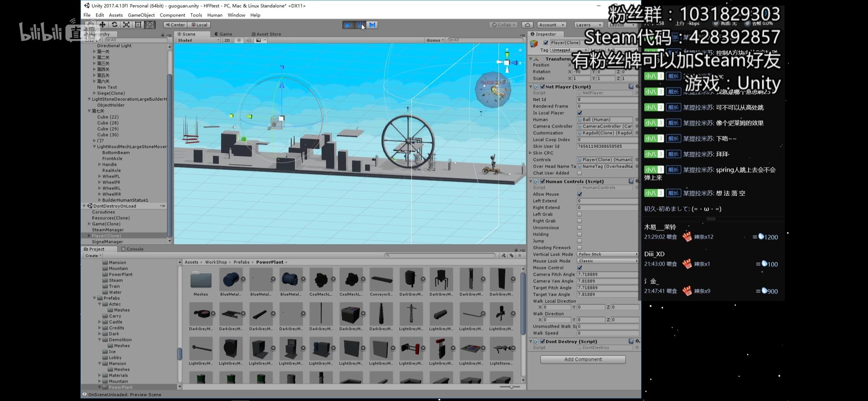Select the Scale tool in toolbar
The width and height of the screenshot is (868, 401).
[x=126, y=25]
